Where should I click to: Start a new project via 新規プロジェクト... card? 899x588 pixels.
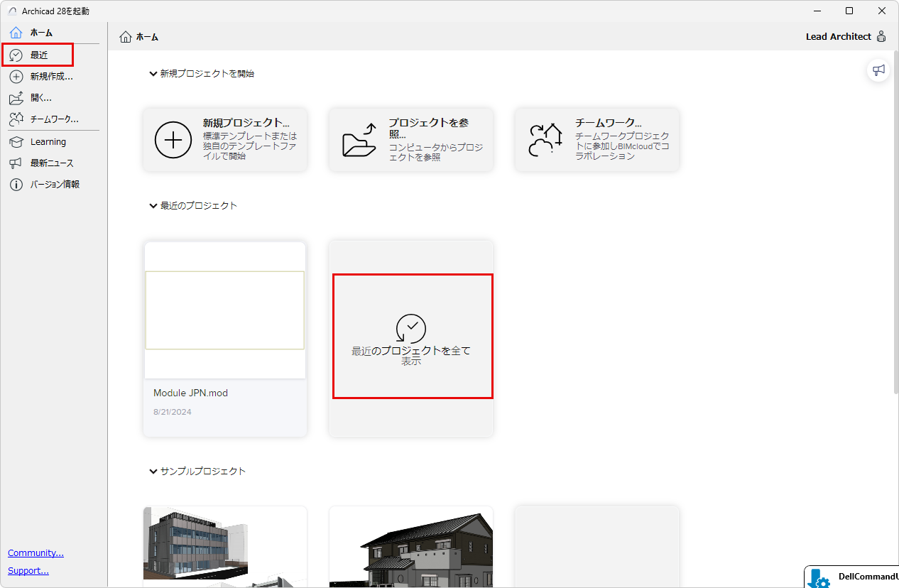(225, 139)
